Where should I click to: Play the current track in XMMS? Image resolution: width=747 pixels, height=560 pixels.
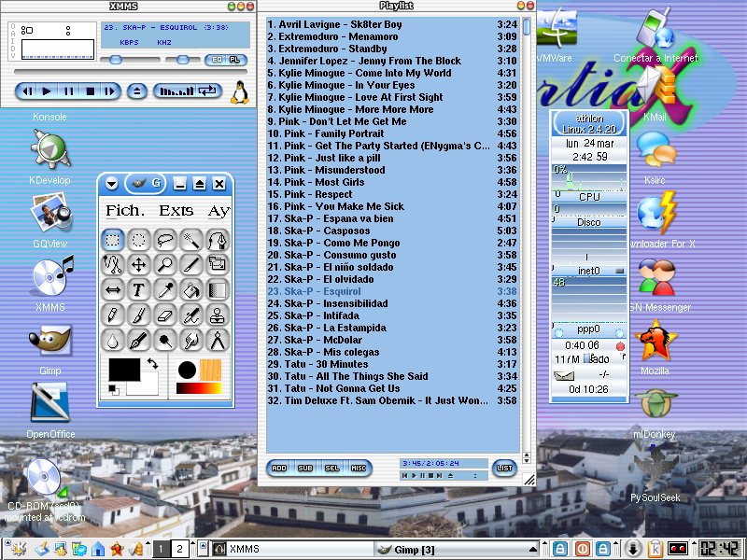click(x=47, y=91)
